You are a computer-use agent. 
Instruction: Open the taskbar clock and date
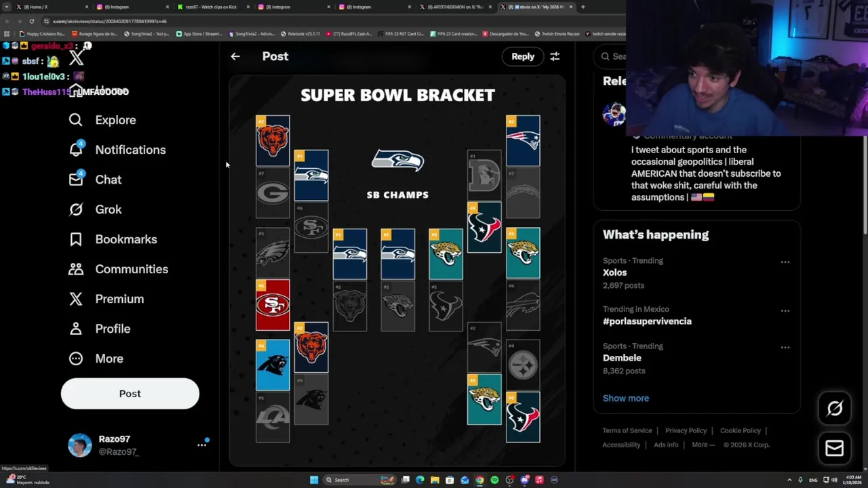(852, 480)
